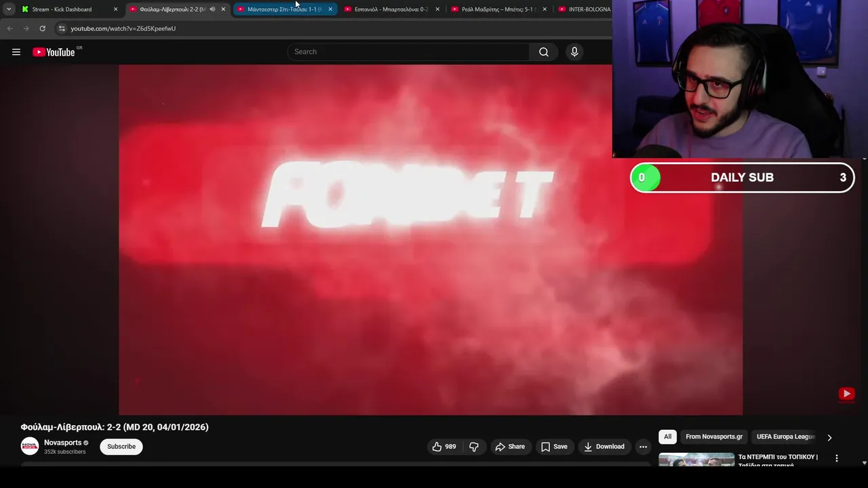Viewport: 868px width, 488px height.
Task: Save the video to a playlist
Action: (554, 447)
